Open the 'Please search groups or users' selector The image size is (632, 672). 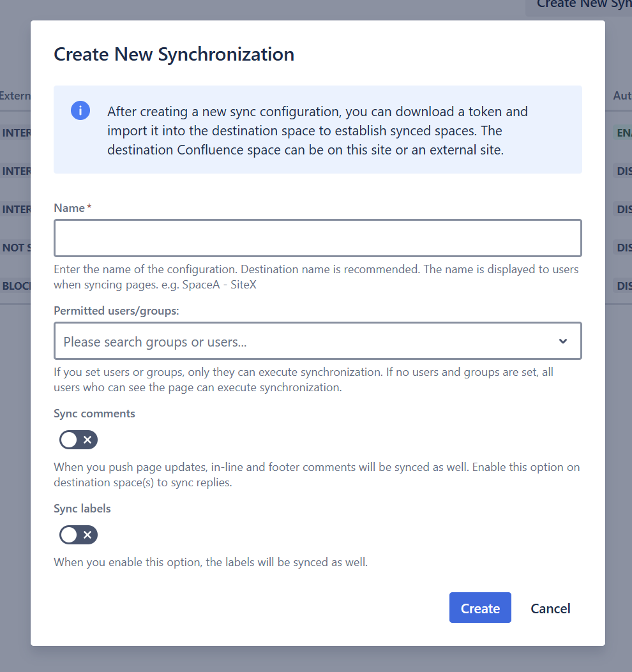(306, 341)
